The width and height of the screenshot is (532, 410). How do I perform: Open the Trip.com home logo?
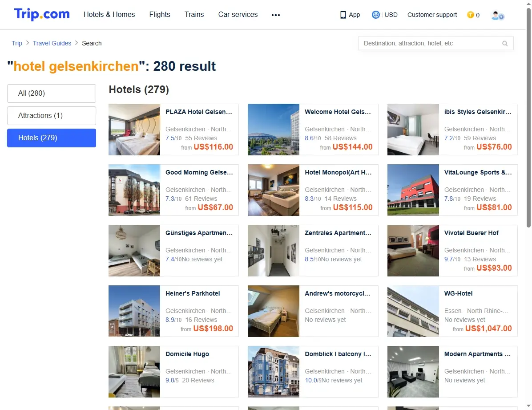pyautogui.click(x=42, y=14)
